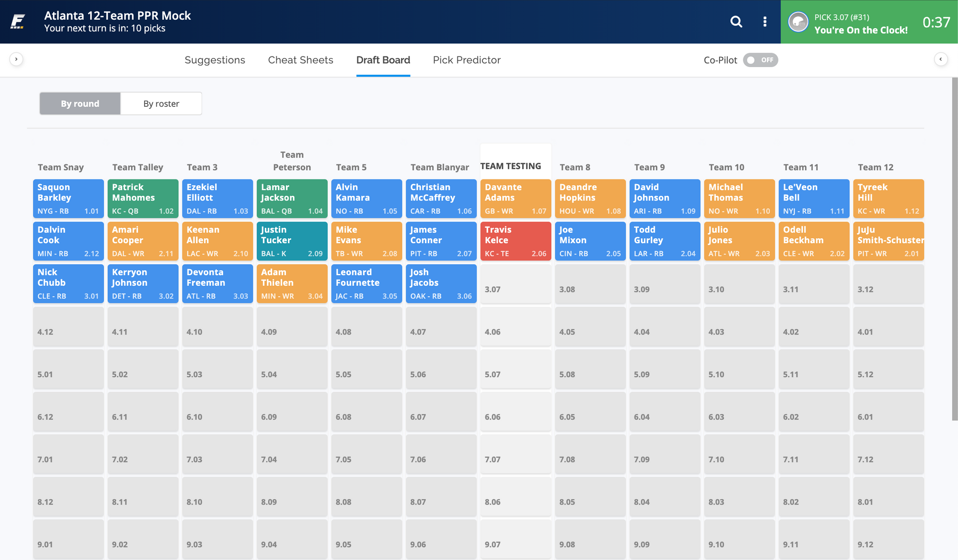Screen dimensions: 958x560
Task: Click the TEAM TESTING column header
Action: pos(511,166)
